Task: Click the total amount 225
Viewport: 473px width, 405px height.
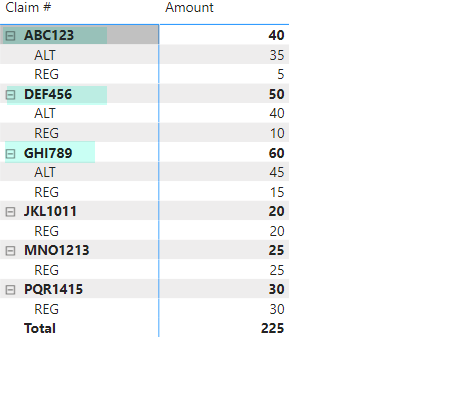Action: pos(272,329)
